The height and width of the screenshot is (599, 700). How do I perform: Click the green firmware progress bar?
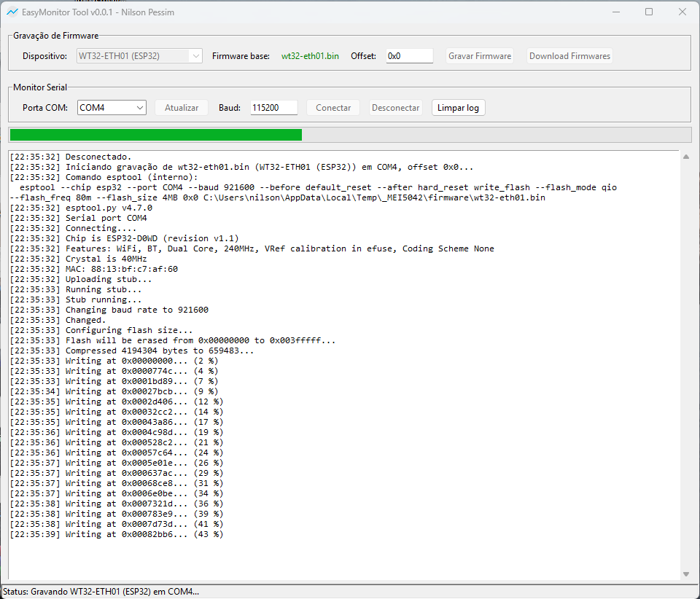pos(155,135)
